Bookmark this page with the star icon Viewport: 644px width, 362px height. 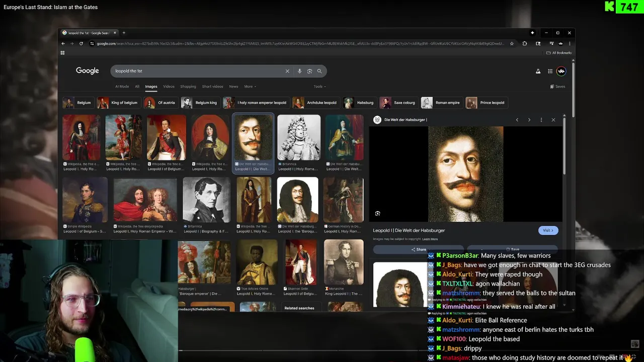(512, 44)
